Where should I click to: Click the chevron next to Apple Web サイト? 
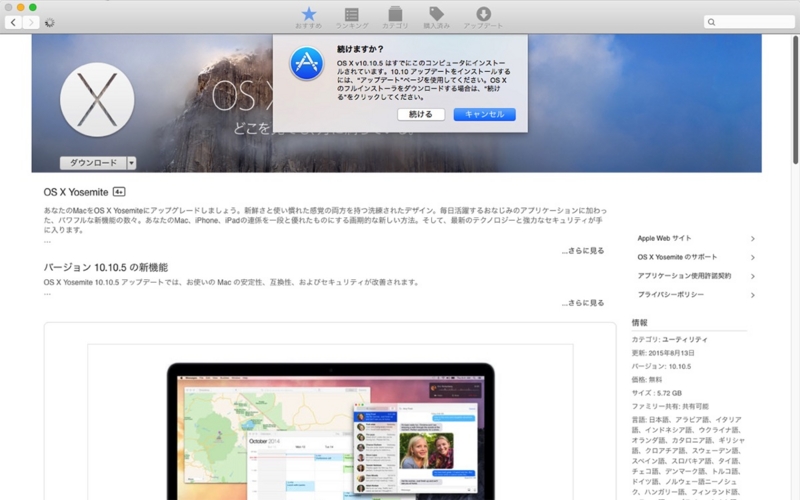tap(753, 238)
